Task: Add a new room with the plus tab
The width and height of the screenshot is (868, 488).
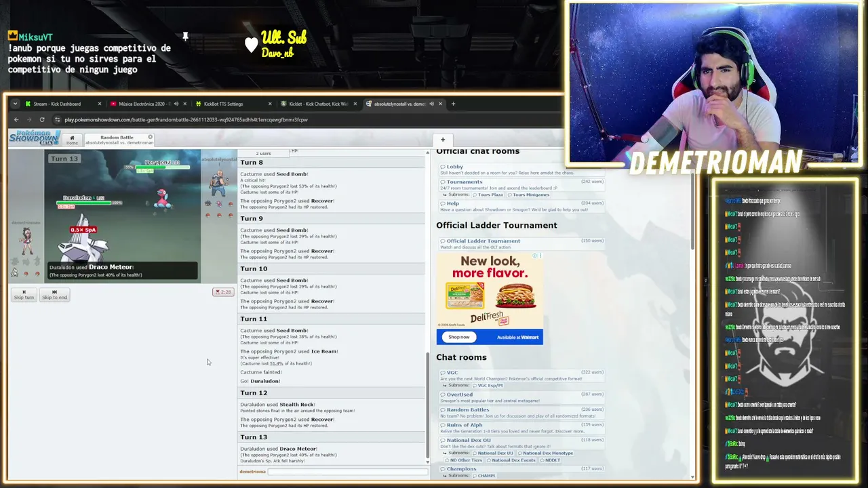Action: coord(443,140)
